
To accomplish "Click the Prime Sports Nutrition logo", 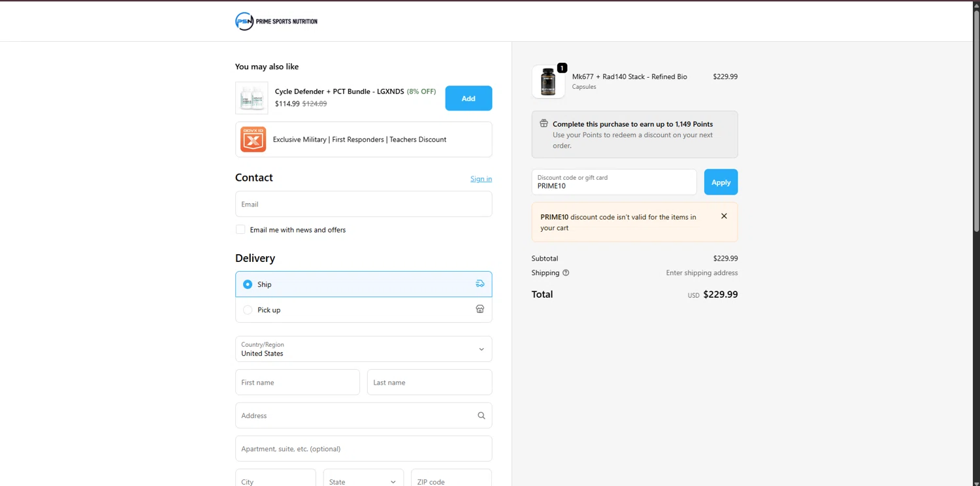I will 276,22.
